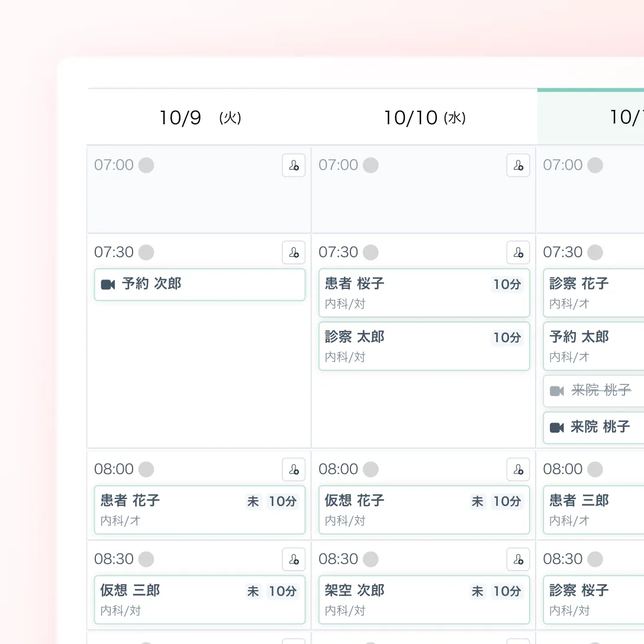
Task: Click the add-patient icon in the 08:30 slot on 10/9
Action: 294,559
